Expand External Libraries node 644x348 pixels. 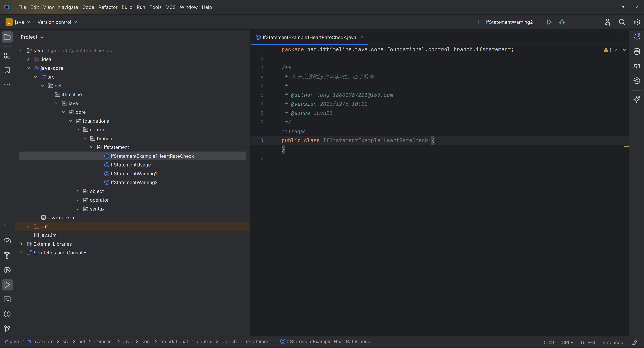pyautogui.click(x=21, y=244)
